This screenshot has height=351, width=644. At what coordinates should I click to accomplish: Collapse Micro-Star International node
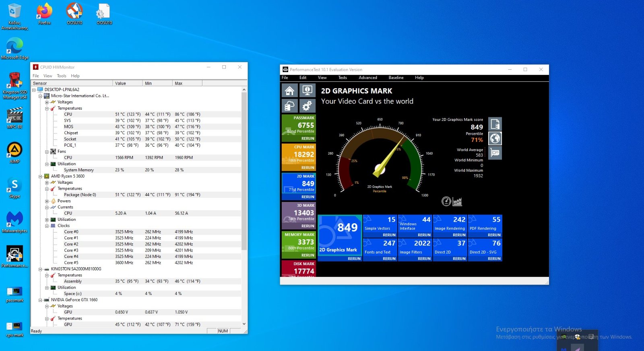[40, 96]
